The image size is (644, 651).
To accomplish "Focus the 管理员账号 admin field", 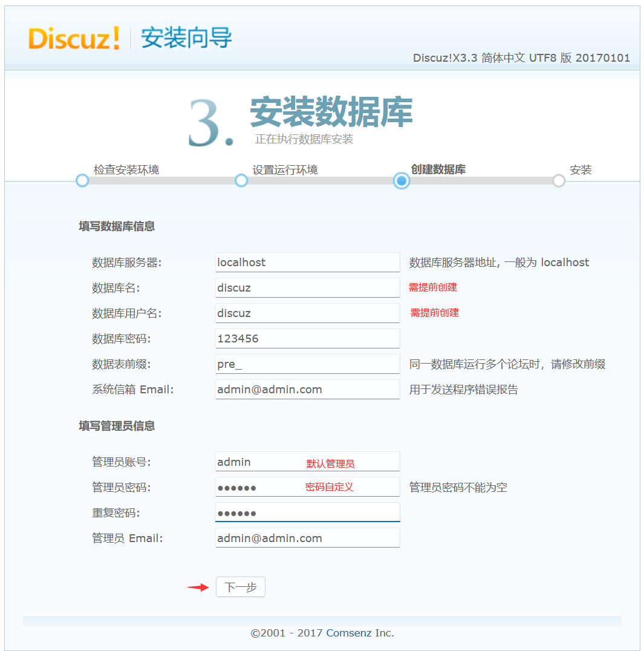I will (x=307, y=462).
